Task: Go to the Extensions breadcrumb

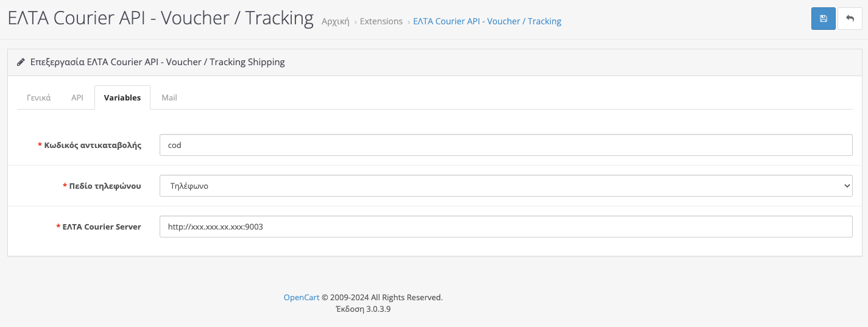Action: 381,21
